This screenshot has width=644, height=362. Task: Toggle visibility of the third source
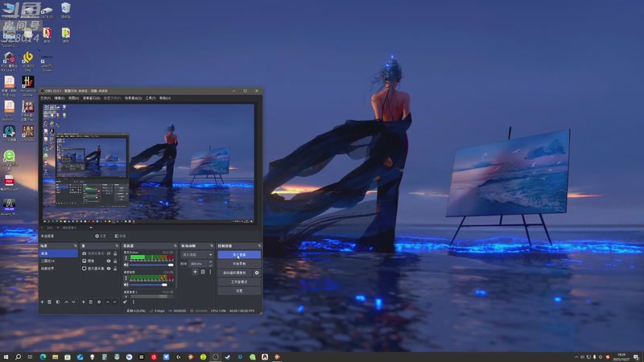pyautogui.click(x=109, y=269)
